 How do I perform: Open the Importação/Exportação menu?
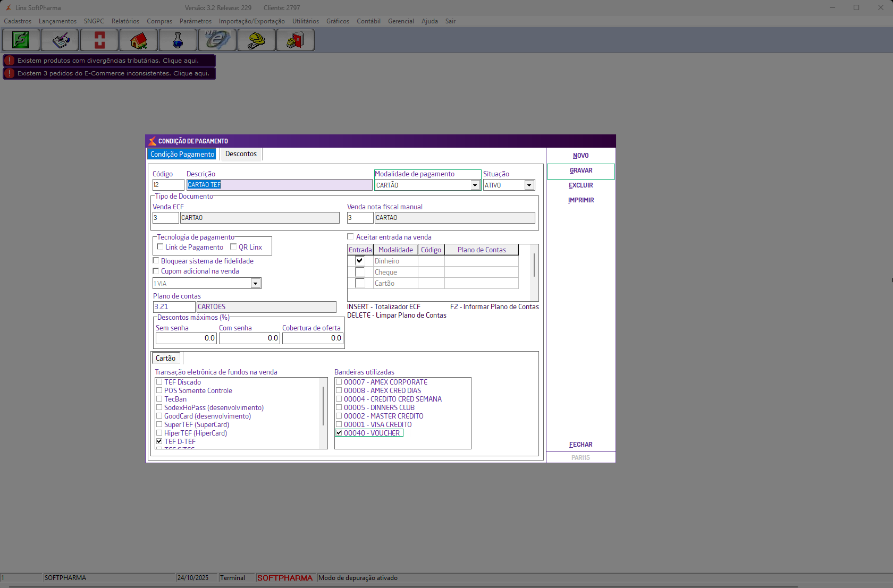pyautogui.click(x=252, y=21)
